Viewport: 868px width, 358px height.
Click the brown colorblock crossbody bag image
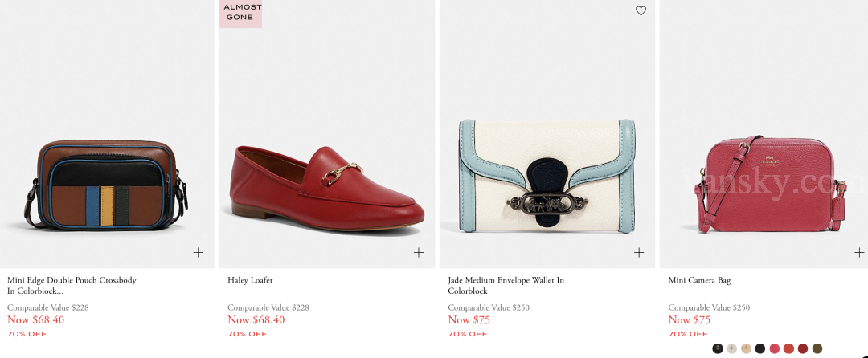tap(108, 185)
